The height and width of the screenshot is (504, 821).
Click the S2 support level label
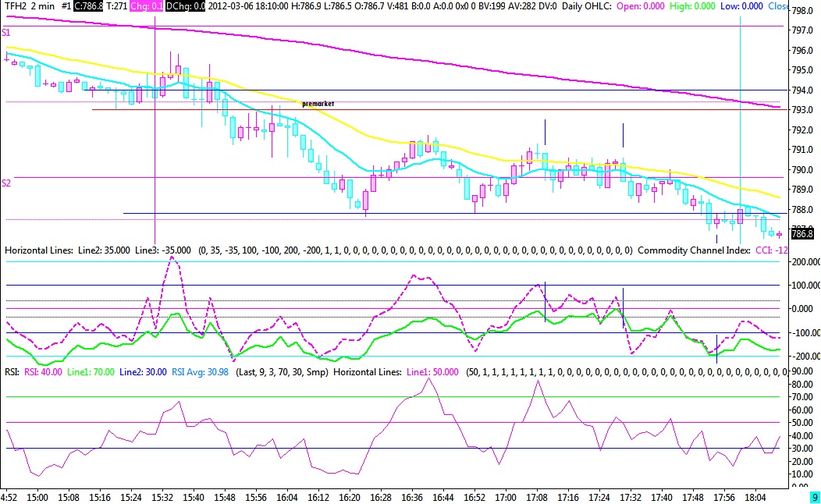(x=6, y=183)
